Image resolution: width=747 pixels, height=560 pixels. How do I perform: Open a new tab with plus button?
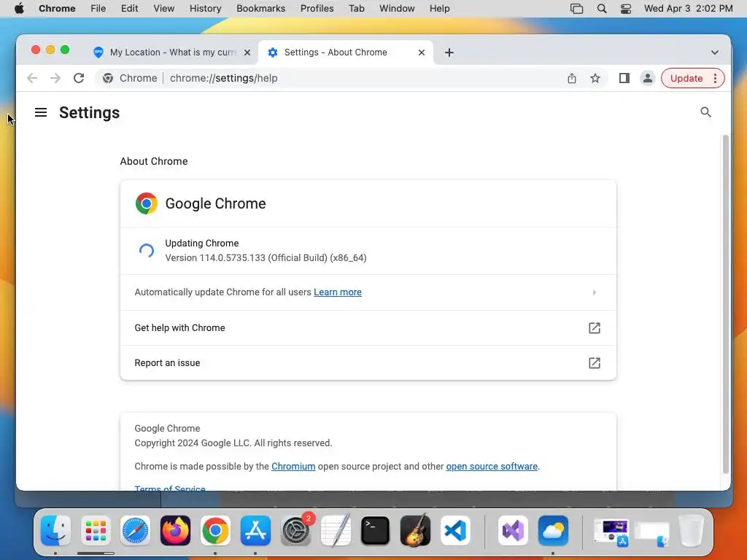(x=449, y=52)
